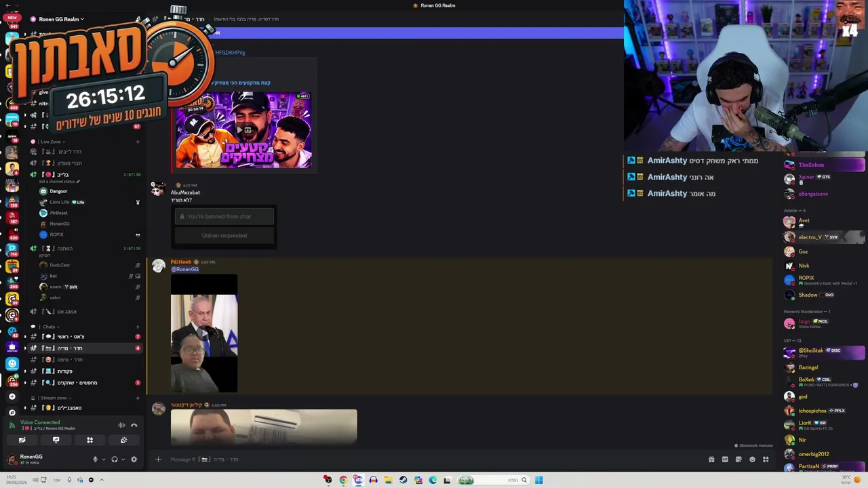
Task: Open headphone output options arrow
Action: pos(122,460)
